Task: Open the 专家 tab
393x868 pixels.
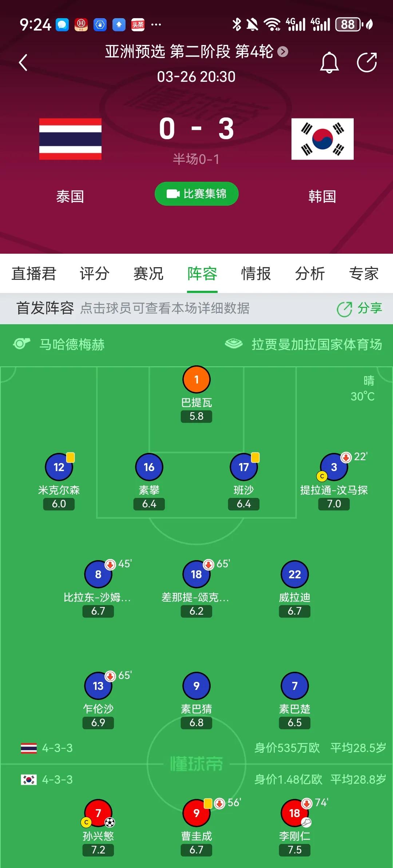Action: coord(364,274)
